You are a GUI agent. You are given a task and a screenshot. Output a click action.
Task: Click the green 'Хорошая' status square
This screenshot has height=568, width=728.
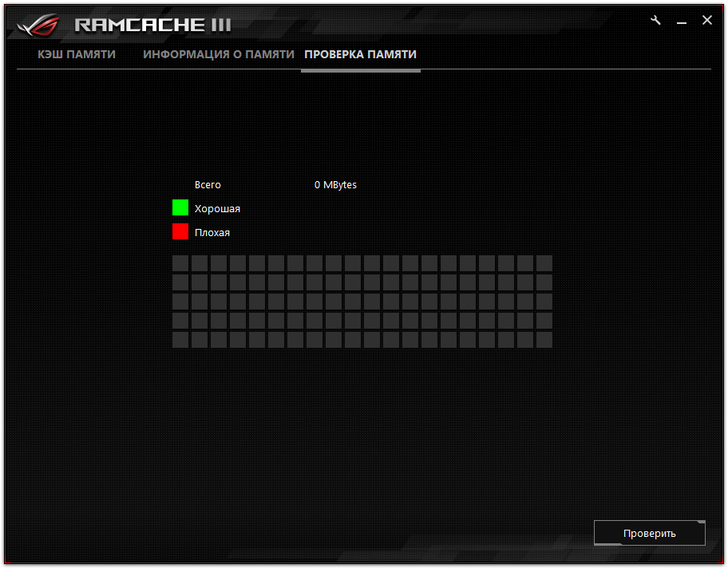coord(180,207)
